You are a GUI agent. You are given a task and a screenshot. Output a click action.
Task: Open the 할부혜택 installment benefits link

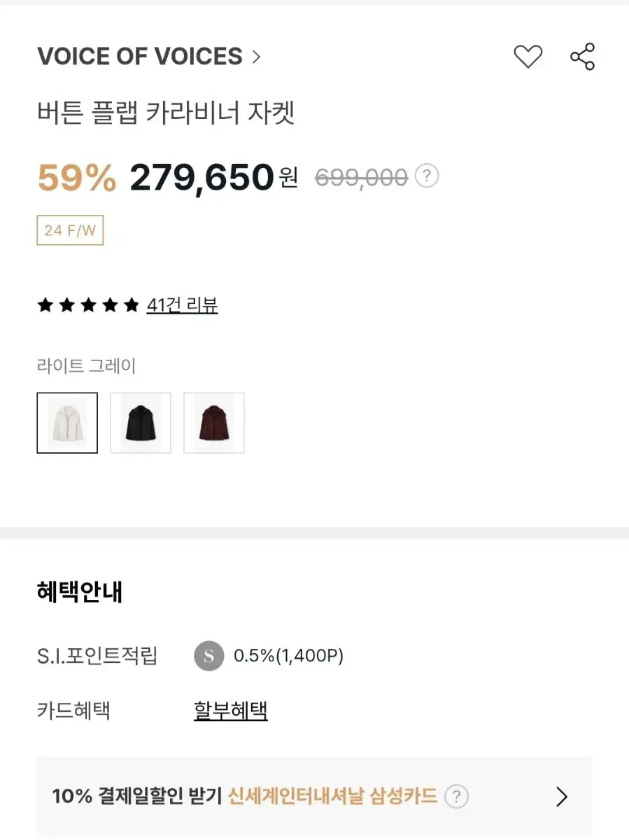231,711
